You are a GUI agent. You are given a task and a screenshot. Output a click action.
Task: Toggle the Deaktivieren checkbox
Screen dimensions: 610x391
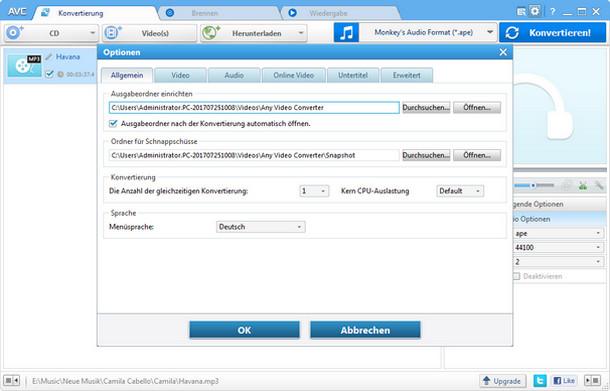tap(517, 276)
